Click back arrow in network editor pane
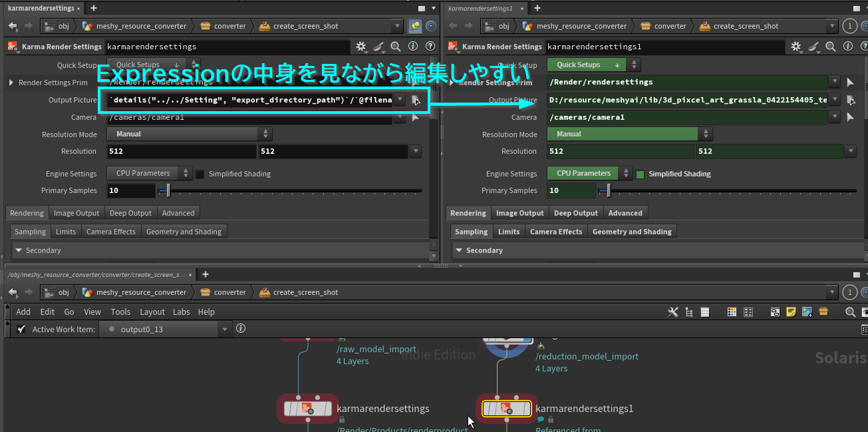Image resolution: width=868 pixels, height=432 pixels. tap(13, 292)
